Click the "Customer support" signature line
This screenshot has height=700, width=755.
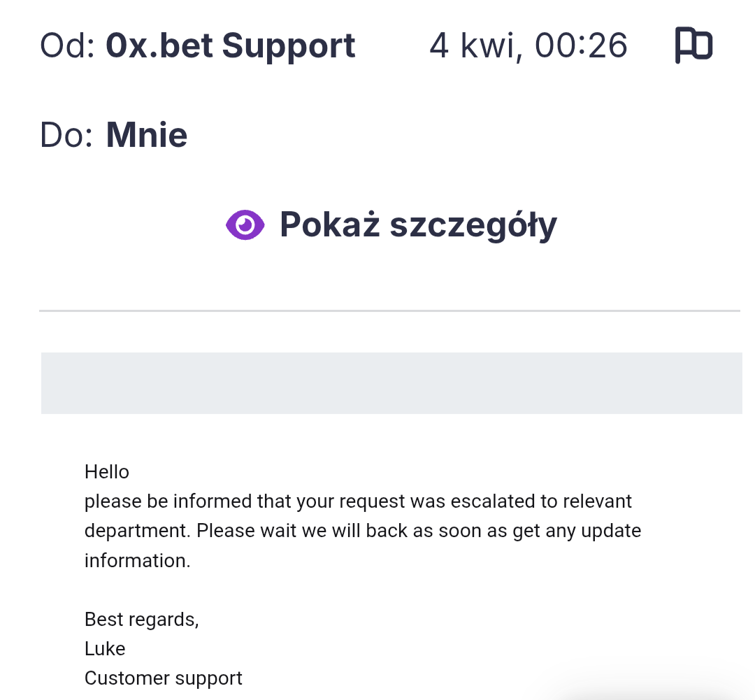(164, 678)
